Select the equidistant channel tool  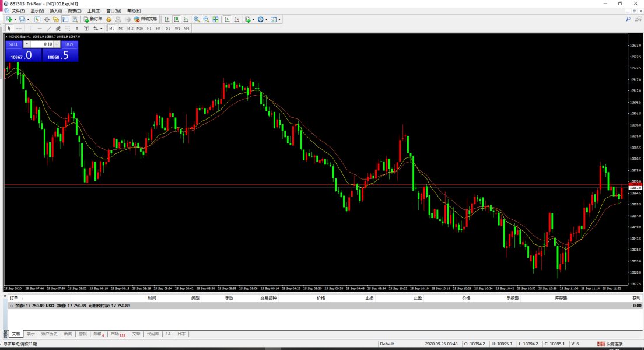coord(58,29)
